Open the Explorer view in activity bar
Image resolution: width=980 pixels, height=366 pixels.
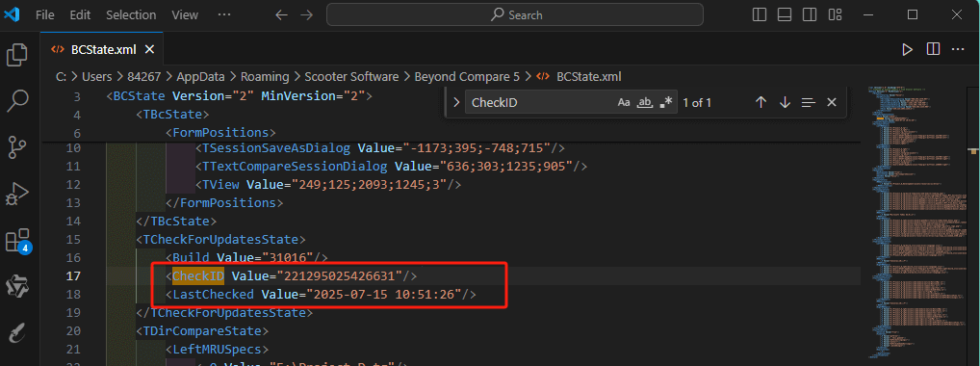(17, 55)
